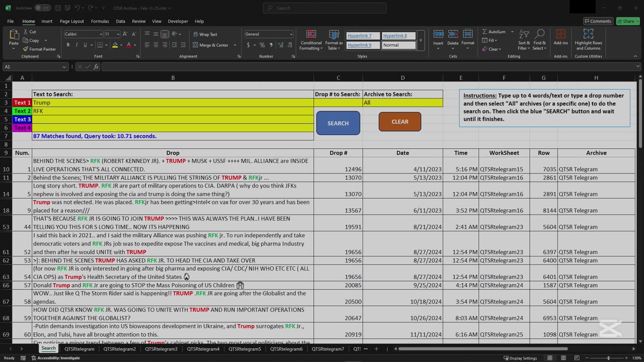The image size is (644, 362).
Task: Open the Formulas ribbon tab
Action: point(100,21)
